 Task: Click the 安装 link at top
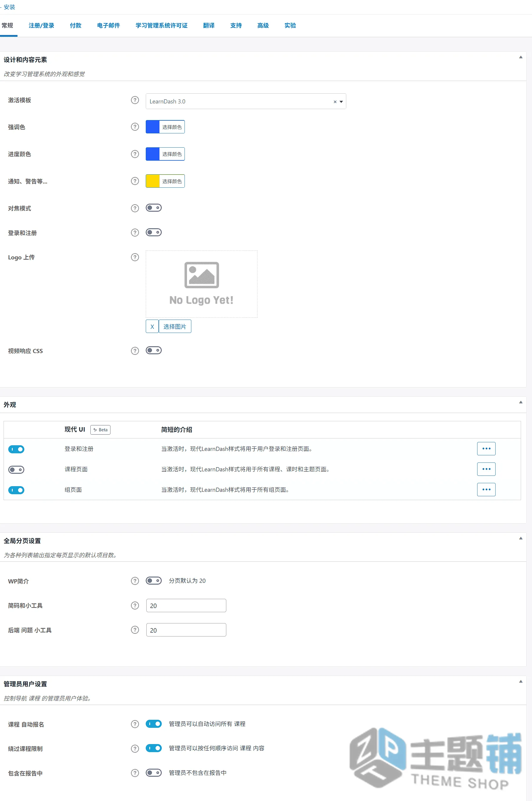[9, 7]
